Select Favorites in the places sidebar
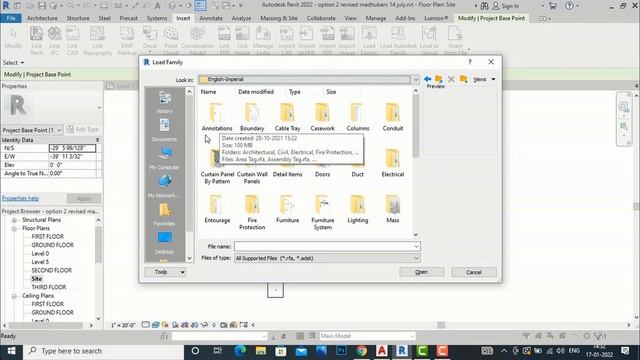The image size is (640, 360). tap(164, 215)
